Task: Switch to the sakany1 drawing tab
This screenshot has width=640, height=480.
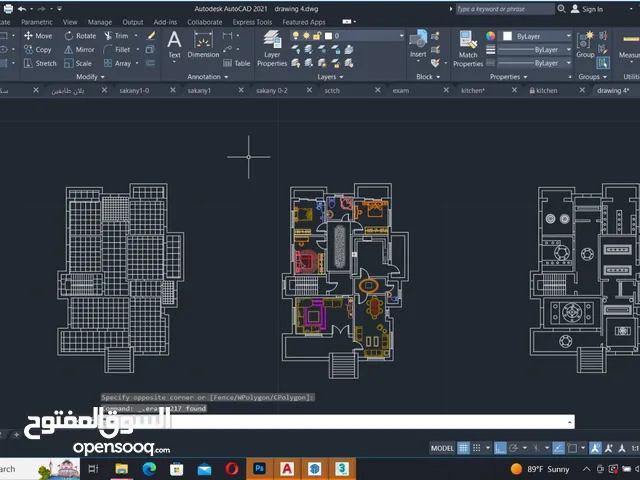Action: point(199,91)
